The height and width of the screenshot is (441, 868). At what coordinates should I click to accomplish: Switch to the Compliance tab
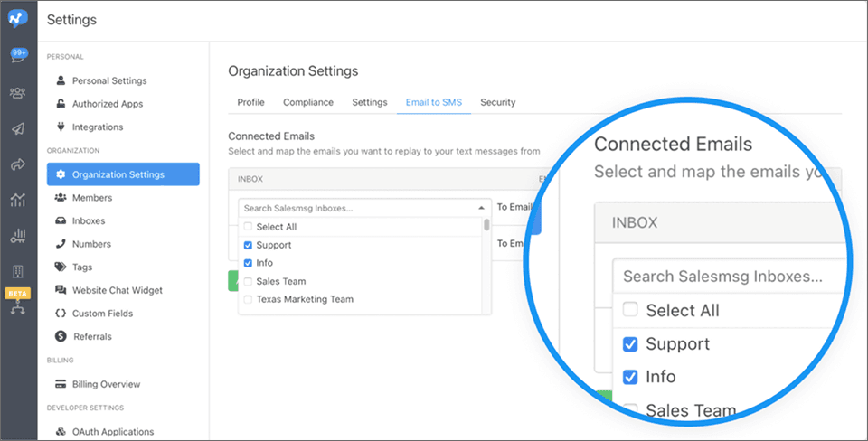(307, 102)
